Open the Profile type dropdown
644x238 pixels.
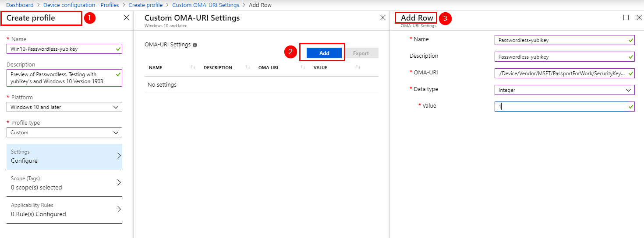(64, 133)
